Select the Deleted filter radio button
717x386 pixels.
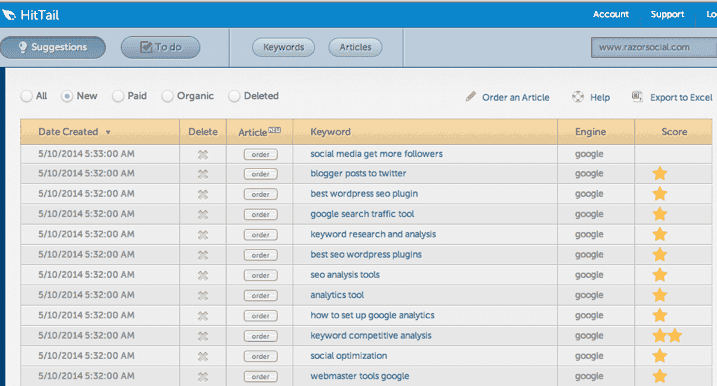tap(234, 96)
